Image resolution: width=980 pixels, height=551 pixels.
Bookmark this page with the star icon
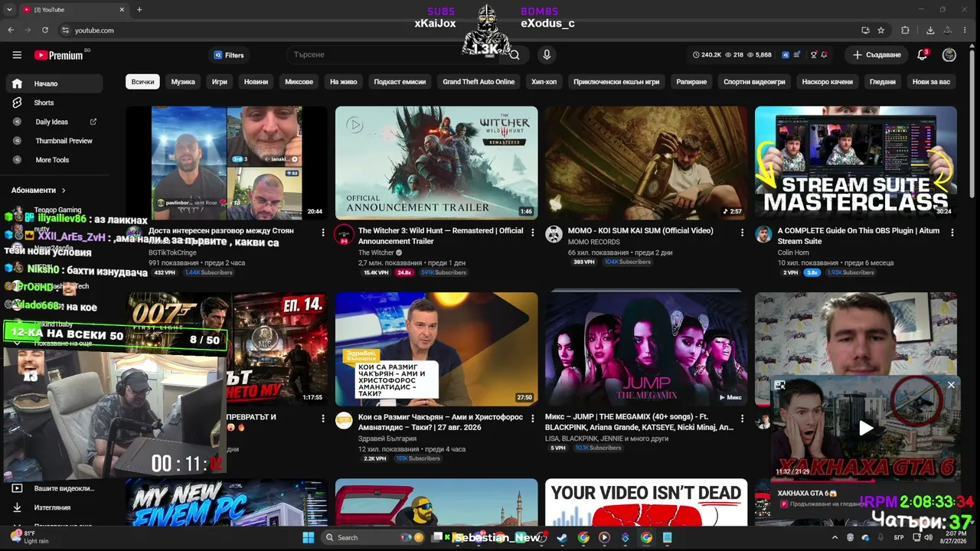tap(881, 30)
